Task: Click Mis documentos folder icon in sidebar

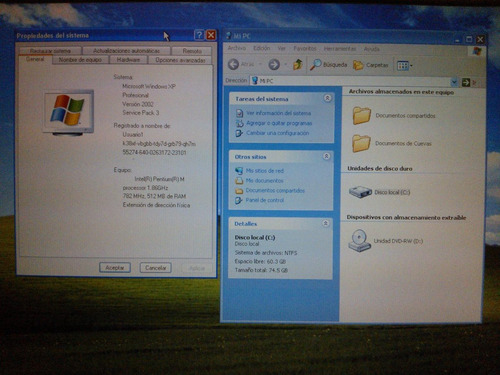Action: [239, 181]
